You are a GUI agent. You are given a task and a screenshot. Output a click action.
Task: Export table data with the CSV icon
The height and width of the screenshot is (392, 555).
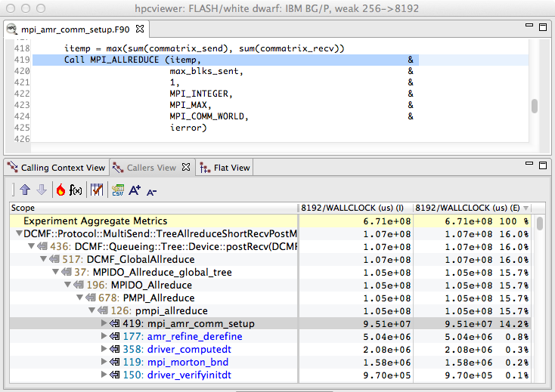(117, 191)
